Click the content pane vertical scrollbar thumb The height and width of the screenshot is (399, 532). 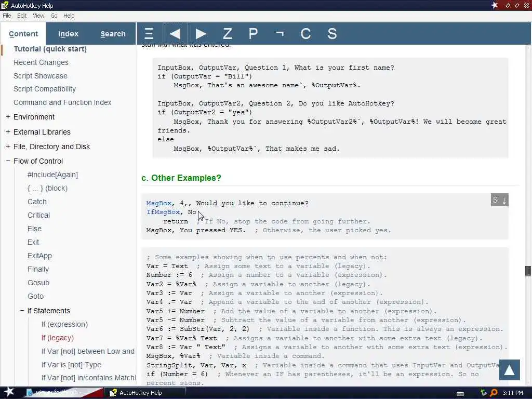point(528,271)
